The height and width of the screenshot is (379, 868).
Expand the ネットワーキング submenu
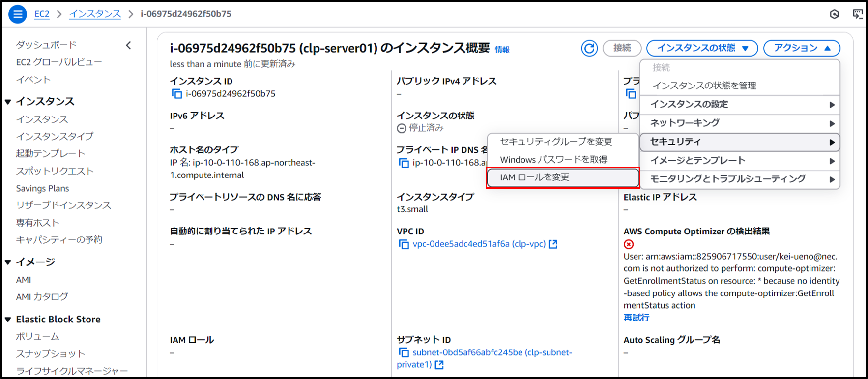pyautogui.click(x=740, y=123)
